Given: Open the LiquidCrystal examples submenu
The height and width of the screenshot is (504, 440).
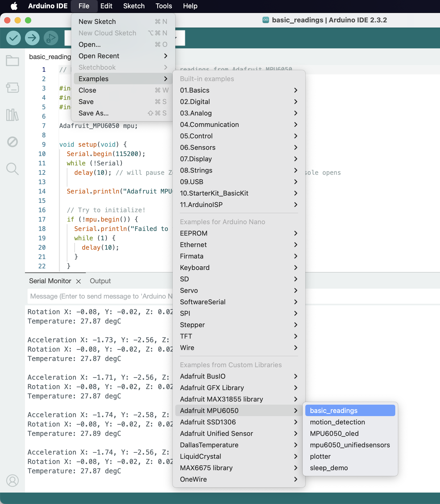Looking at the screenshot, I should point(239,456).
